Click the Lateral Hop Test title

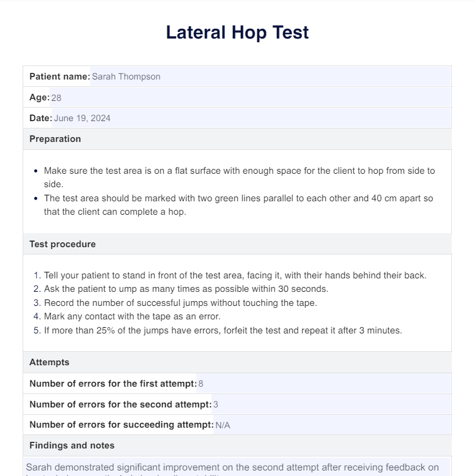point(237,32)
